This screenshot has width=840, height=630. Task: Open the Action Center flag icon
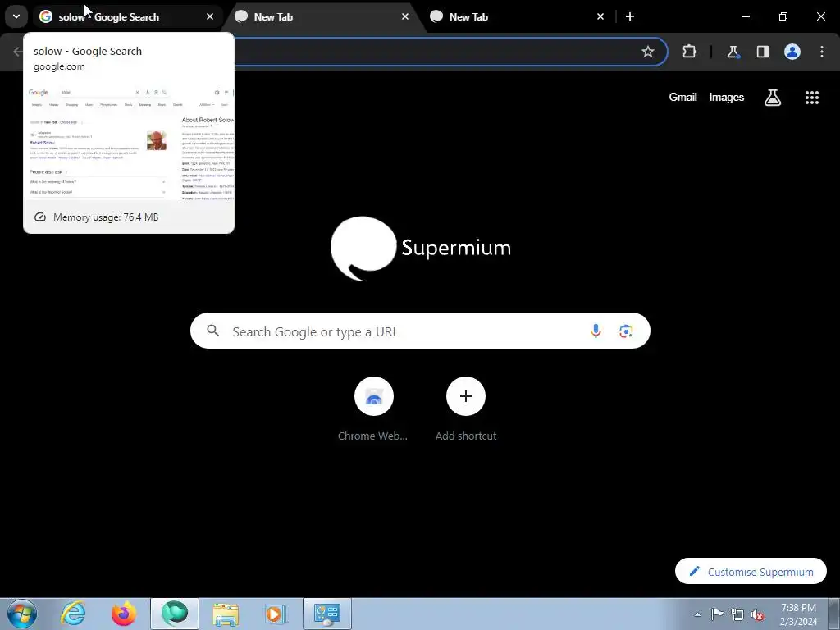(x=717, y=614)
